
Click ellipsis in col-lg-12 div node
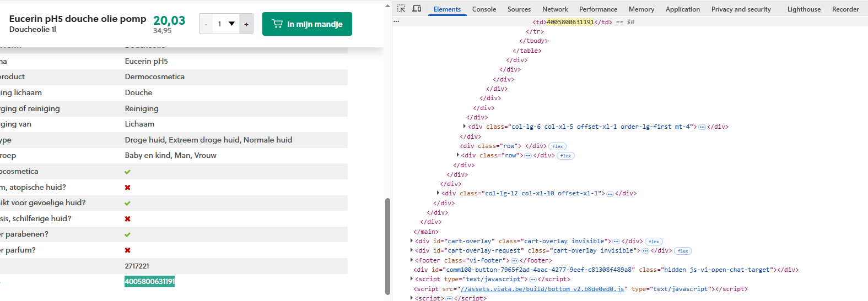(610, 194)
